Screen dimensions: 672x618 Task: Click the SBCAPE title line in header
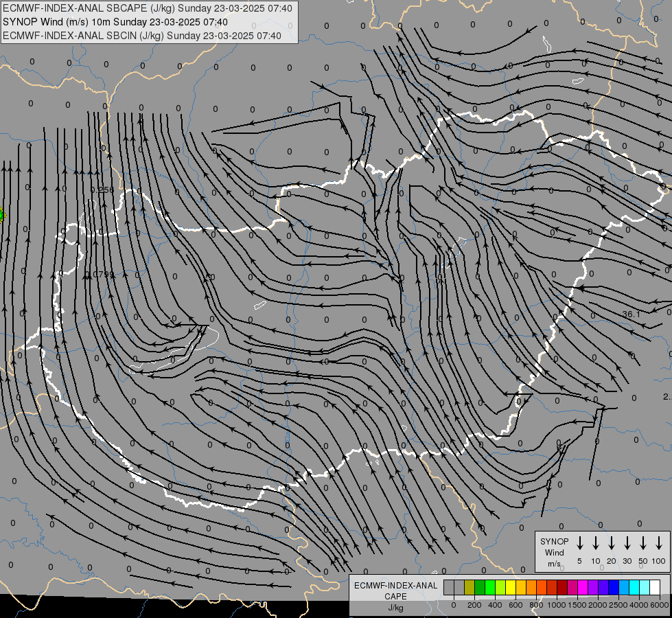point(148,8)
